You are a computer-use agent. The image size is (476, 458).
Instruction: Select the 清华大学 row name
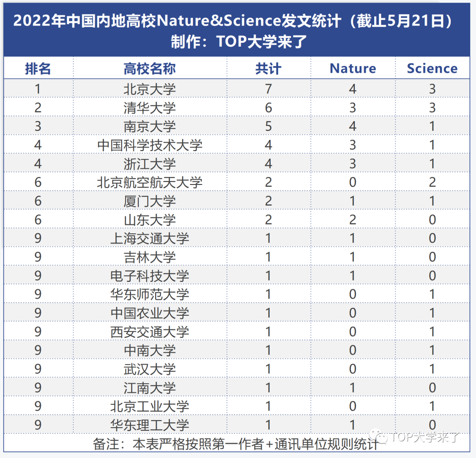point(149,108)
